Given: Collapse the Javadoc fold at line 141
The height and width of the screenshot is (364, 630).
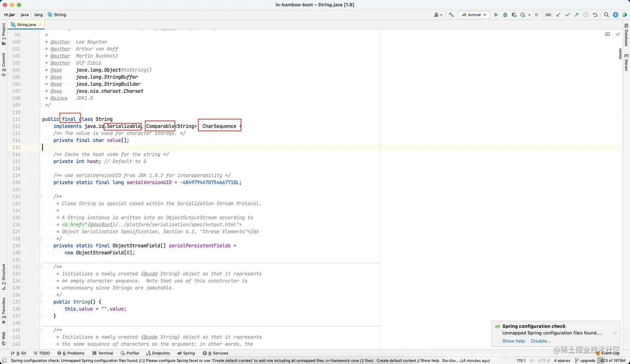Looking at the screenshot, I should pos(40,330).
